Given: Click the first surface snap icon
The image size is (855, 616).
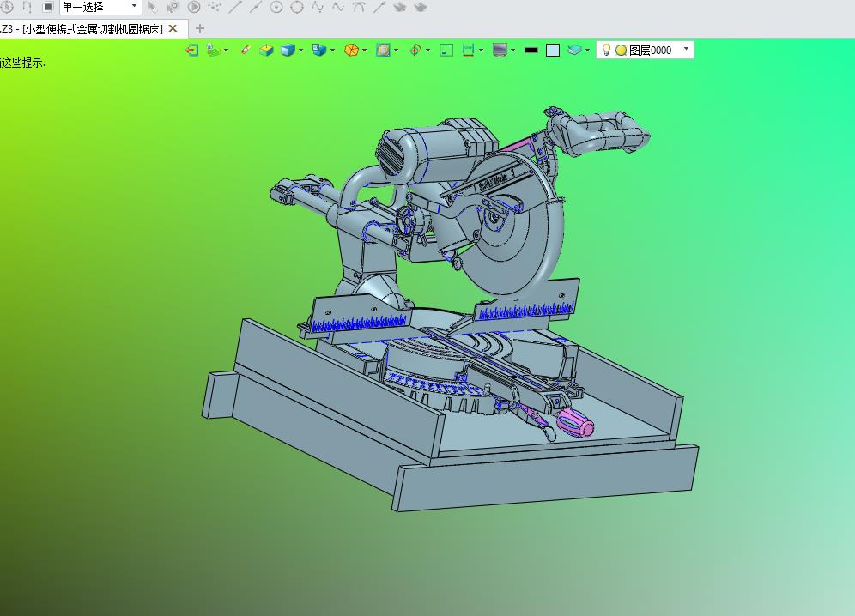Looking at the screenshot, I should 400,7.
